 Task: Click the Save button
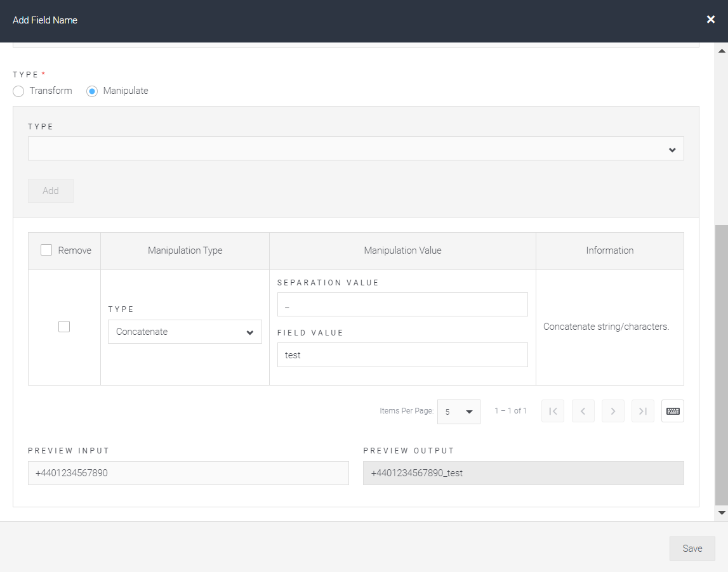pos(692,549)
